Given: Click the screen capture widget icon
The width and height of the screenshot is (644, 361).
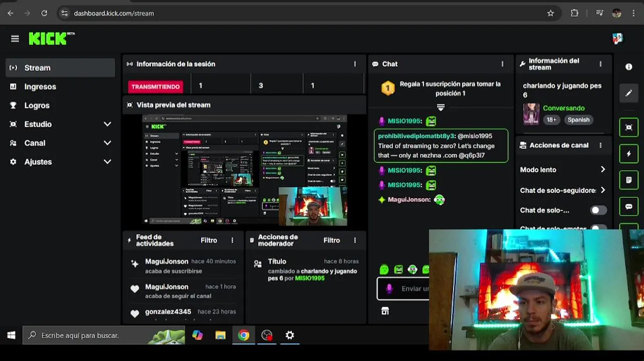Looking at the screenshot, I should 629,127.
